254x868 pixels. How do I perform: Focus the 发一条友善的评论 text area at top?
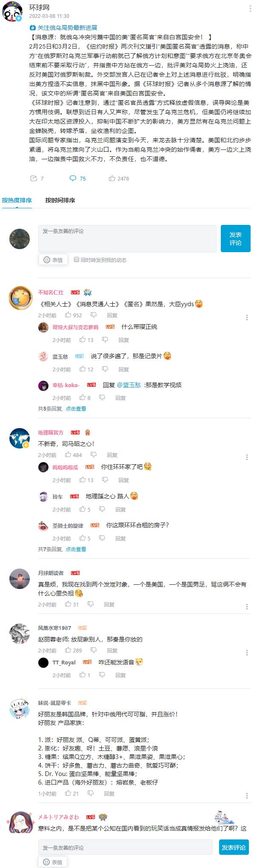click(127, 239)
